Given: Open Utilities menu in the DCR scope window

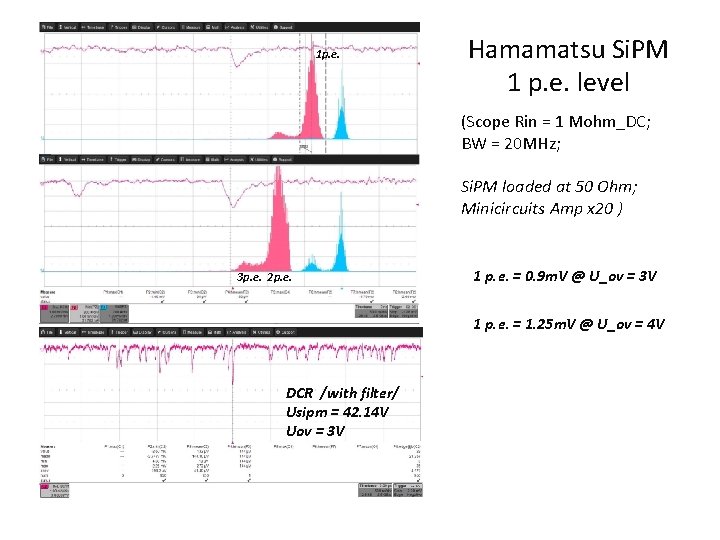Looking at the screenshot, I should pos(261,332).
